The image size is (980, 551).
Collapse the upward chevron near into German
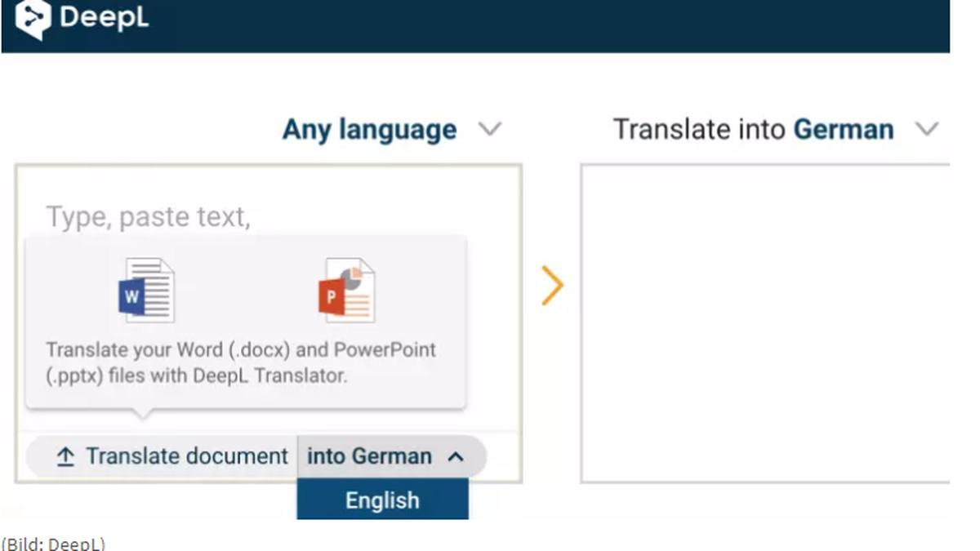pyautogui.click(x=456, y=457)
